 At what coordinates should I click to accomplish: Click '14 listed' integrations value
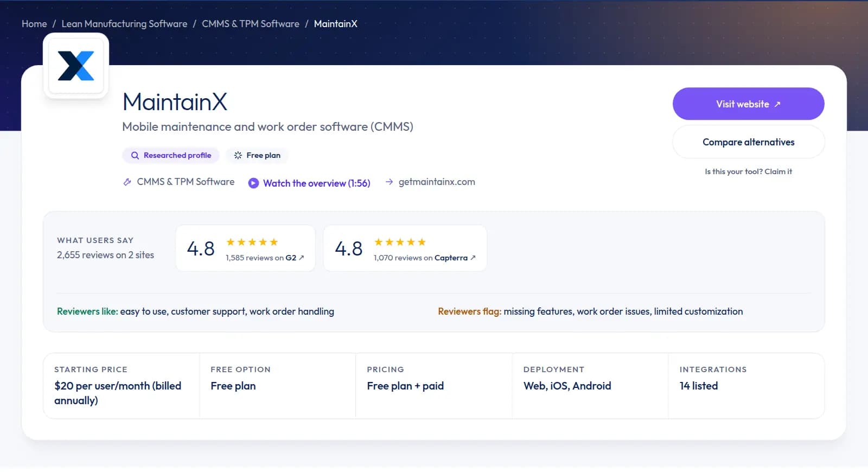click(699, 386)
